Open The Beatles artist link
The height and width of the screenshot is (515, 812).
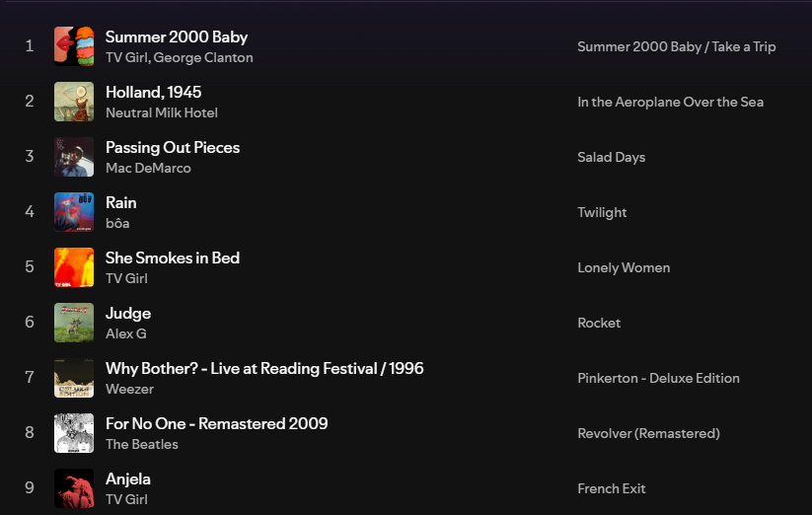[142, 445]
